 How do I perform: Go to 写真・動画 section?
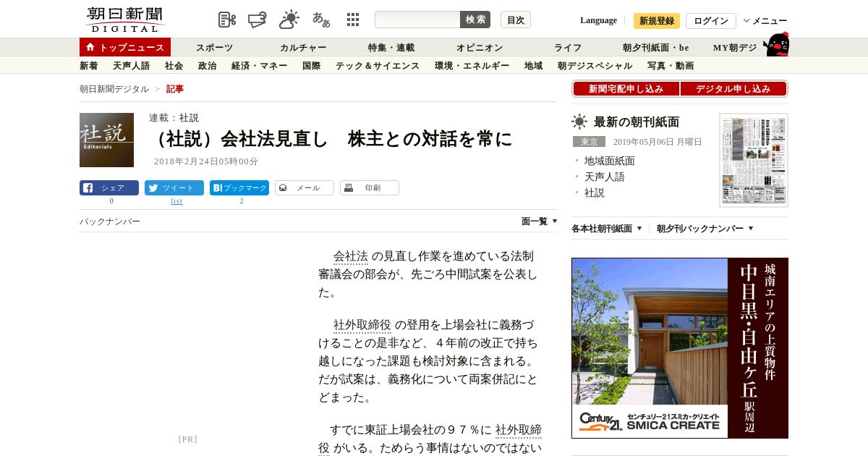pos(671,66)
